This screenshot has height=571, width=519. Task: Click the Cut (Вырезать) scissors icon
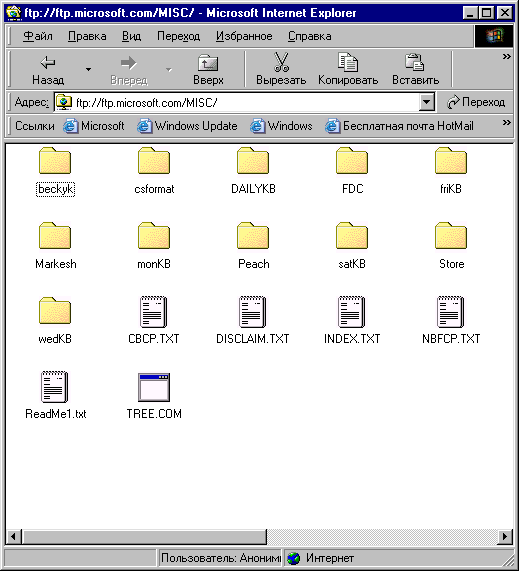281,62
